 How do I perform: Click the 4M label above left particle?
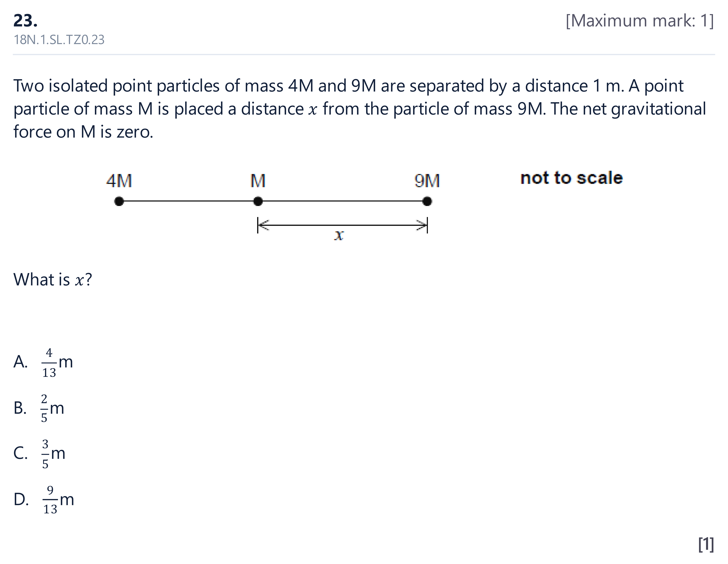point(119,181)
